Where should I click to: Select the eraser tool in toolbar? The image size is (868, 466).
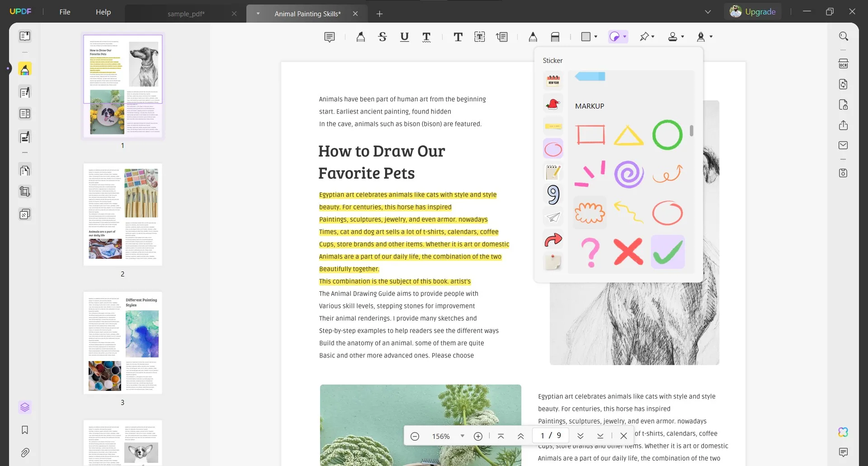(x=555, y=37)
